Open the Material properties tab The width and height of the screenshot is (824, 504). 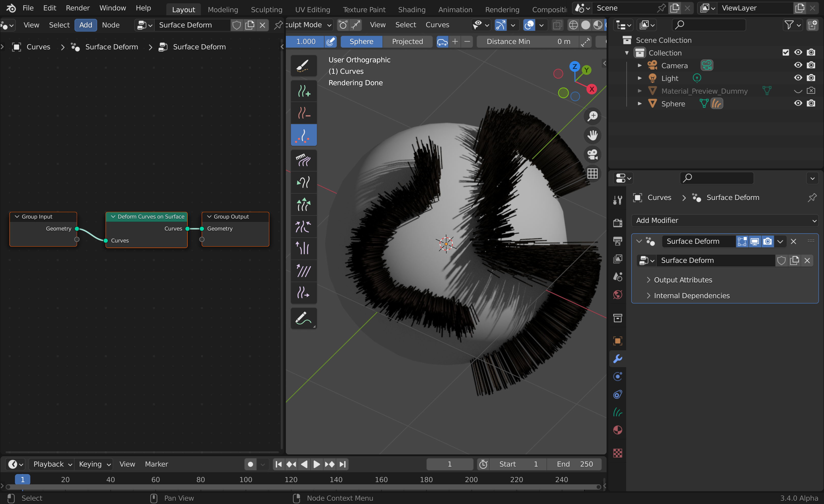(x=617, y=430)
